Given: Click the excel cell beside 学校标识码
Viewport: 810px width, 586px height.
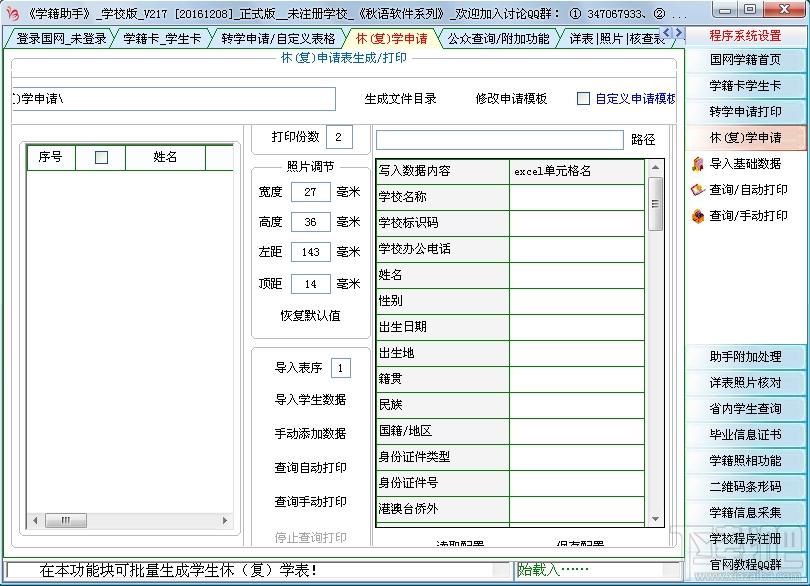Looking at the screenshot, I should (x=577, y=223).
